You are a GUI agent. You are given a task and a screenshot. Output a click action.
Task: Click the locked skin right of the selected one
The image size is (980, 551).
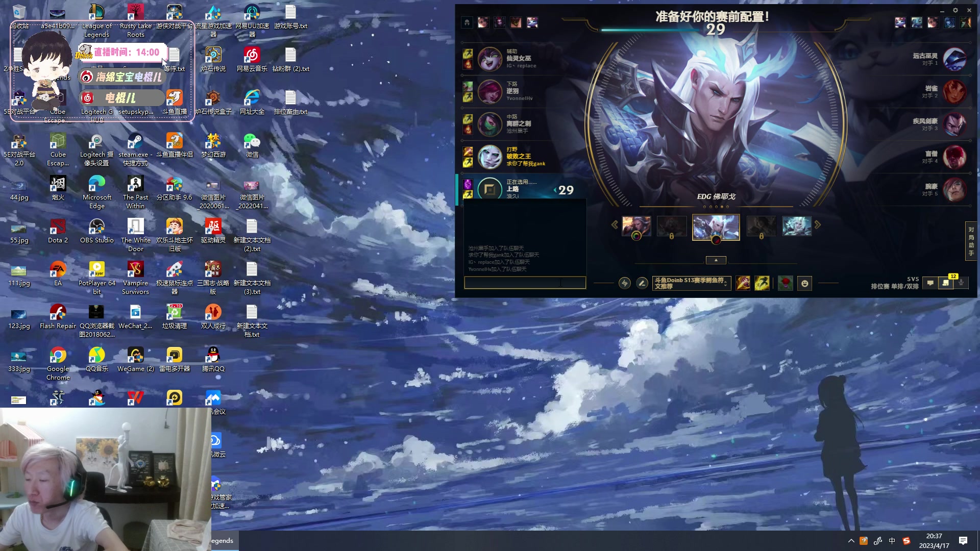[761, 226]
